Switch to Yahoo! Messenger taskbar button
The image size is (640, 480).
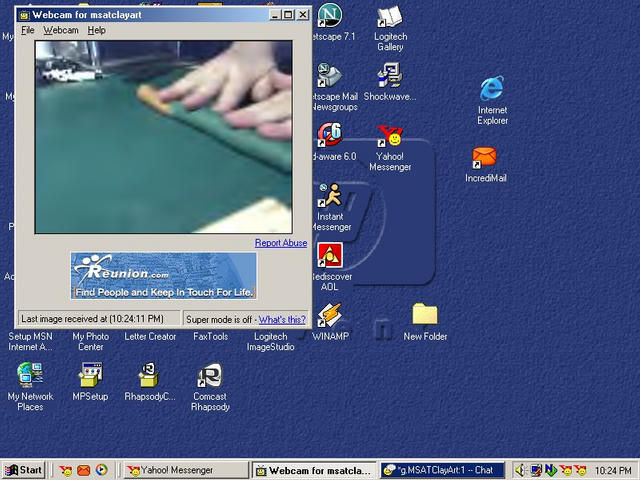(x=186, y=470)
